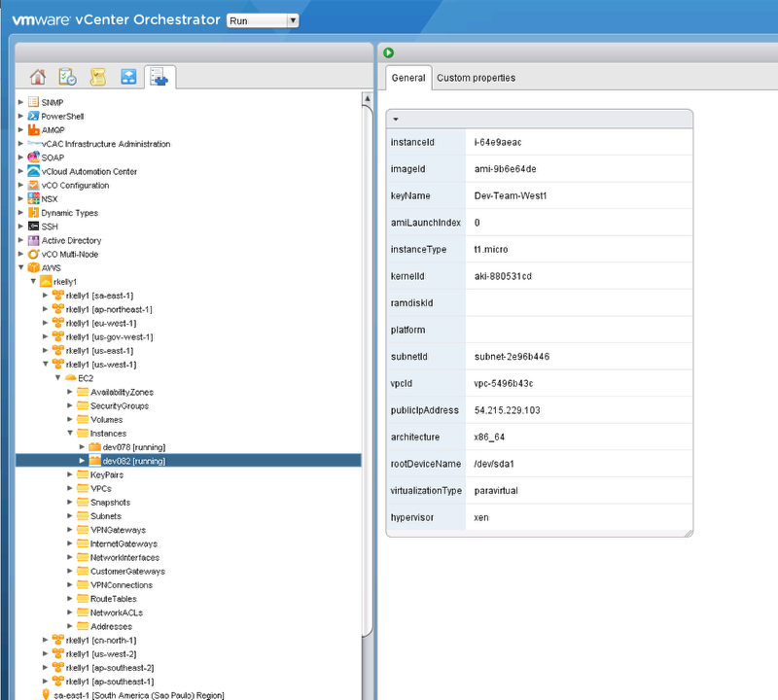Click the EC2 cloud icon
The image size is (778, 700).
[x=70, y=378]
